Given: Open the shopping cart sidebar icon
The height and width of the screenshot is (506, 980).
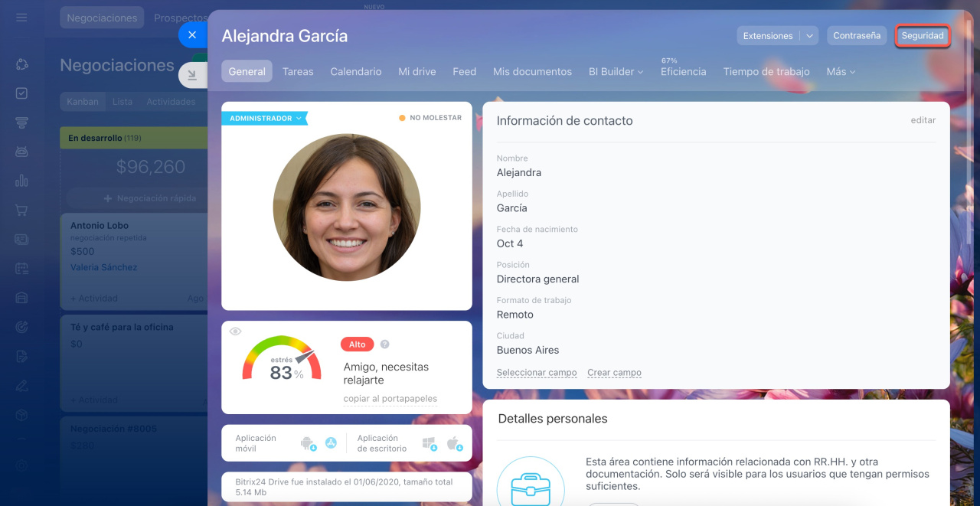Looking at the screenshot, I should (21, 210).
